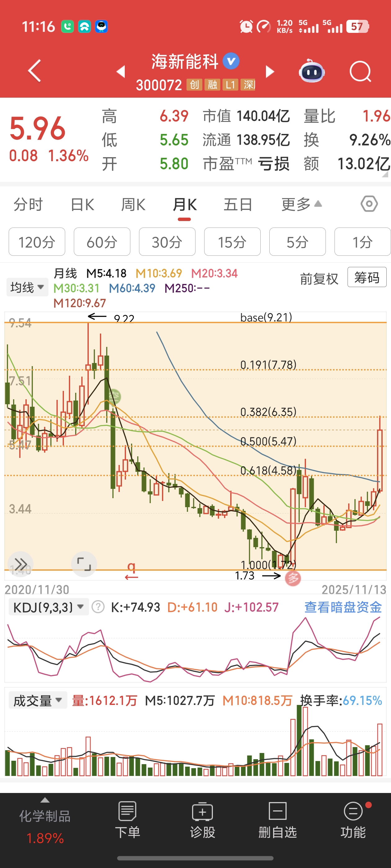
Task: Select 120分 period button
Action: 37,242
